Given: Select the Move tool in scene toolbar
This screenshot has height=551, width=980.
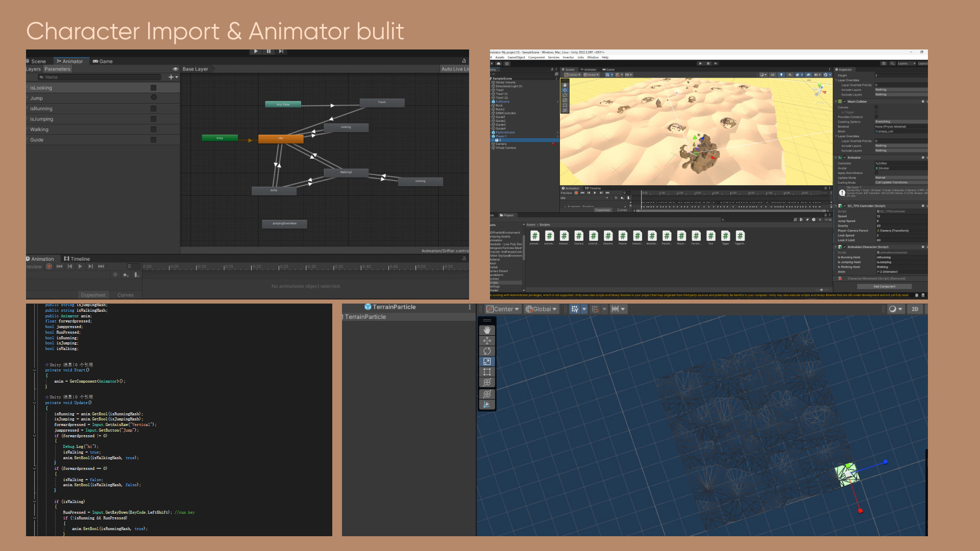Looking at the screenshot, I should pyautogui.click(x=486, y=341).
